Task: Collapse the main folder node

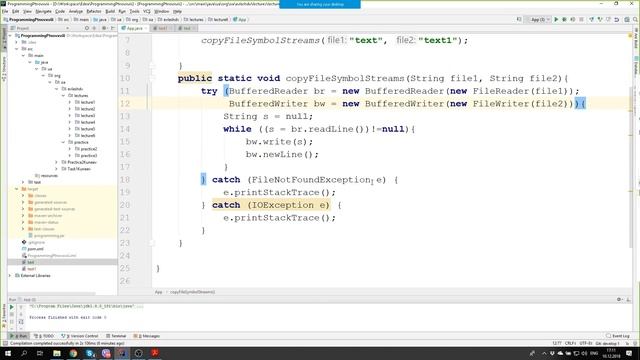Action: point(23,56)
